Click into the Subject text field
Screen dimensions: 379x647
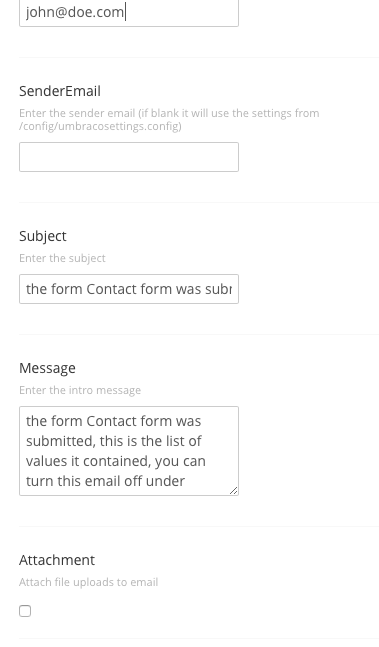pos(129,289)
